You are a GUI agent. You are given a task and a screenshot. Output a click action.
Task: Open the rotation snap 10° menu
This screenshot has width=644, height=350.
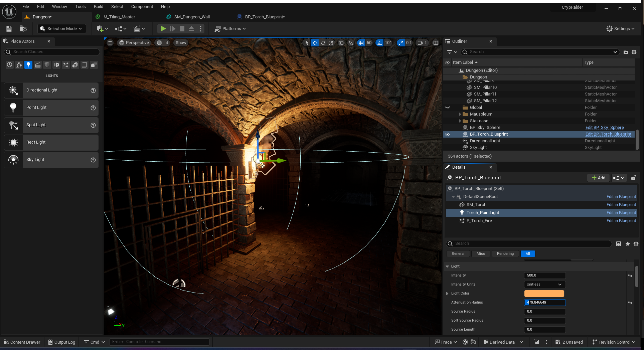click(x=388, y=43)
